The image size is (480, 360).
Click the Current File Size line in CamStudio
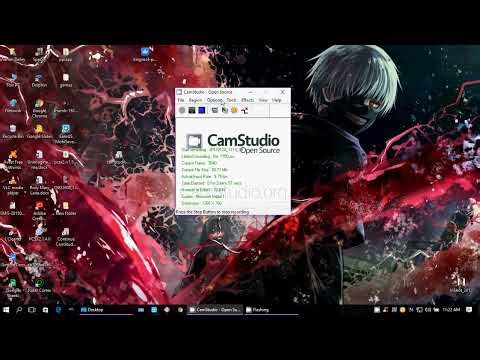[x=204, y=170]
